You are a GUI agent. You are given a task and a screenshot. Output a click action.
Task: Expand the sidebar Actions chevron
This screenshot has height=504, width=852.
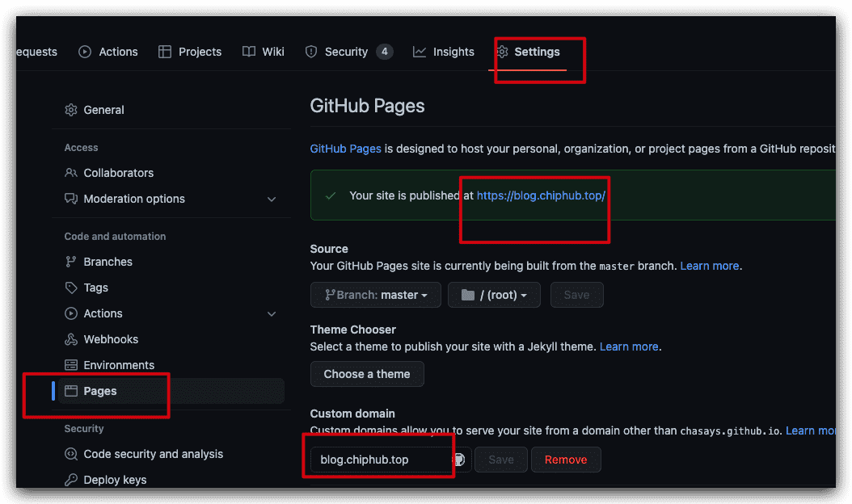(x=272, y=314)
